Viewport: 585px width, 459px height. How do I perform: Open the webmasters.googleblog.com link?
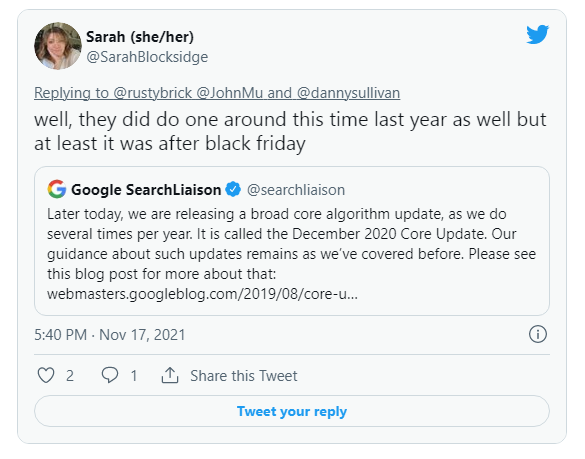[x=202, y=294]
